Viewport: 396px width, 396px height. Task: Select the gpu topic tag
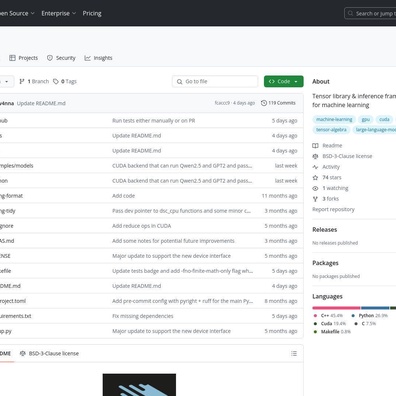(366, 119)
